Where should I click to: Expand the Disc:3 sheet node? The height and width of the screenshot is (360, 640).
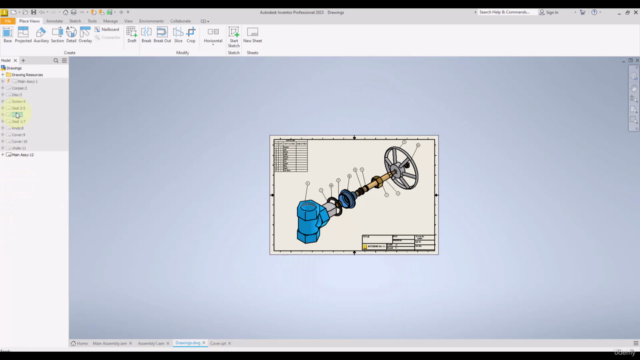point(3,95)
